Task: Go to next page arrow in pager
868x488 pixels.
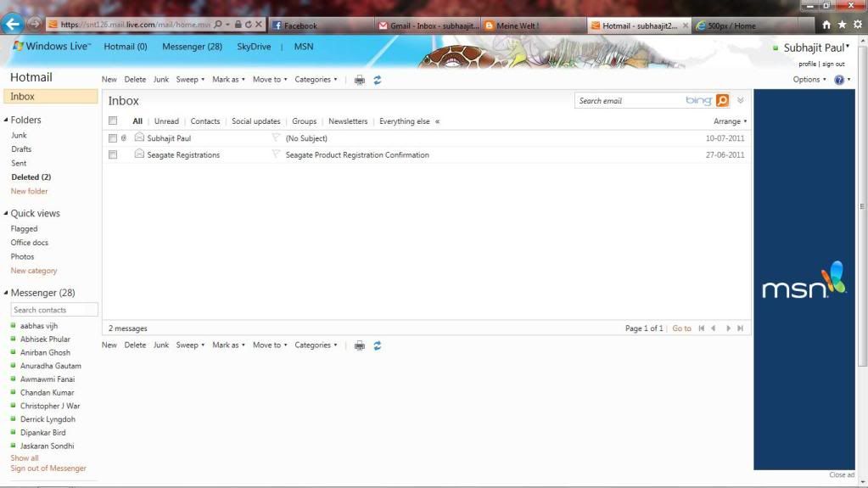Action: pyautogui.click(x=728, y=328)
